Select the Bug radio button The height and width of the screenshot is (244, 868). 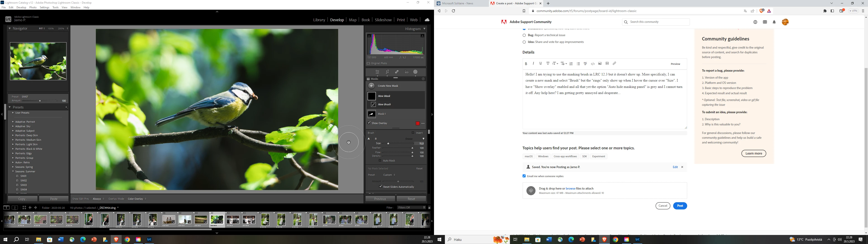(524, 35)
